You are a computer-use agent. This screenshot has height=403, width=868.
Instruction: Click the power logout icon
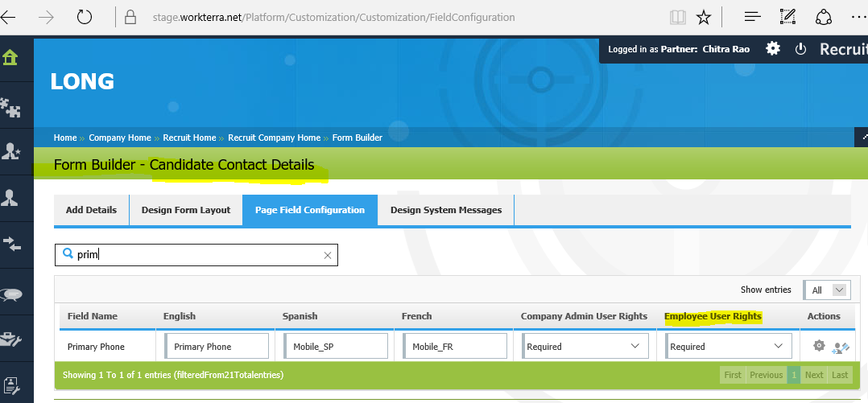tap(800, 49)
